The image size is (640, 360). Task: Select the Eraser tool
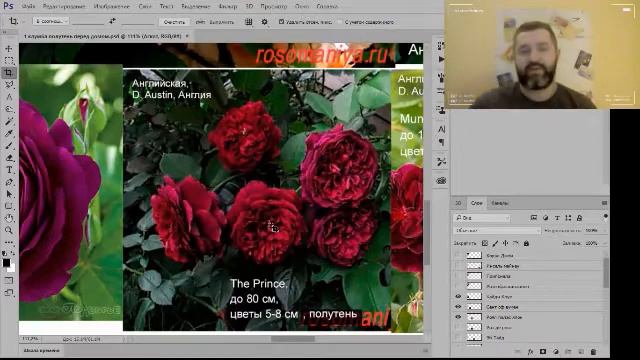pyautogui.click(x=9, y=158)
